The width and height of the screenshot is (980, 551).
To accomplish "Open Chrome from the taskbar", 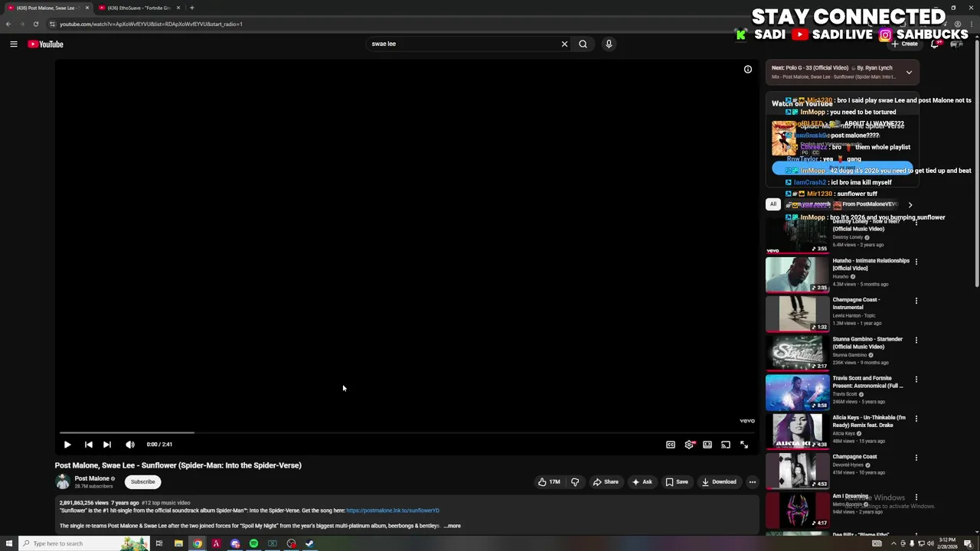I will pyautogui.click(x=198, y=543).
